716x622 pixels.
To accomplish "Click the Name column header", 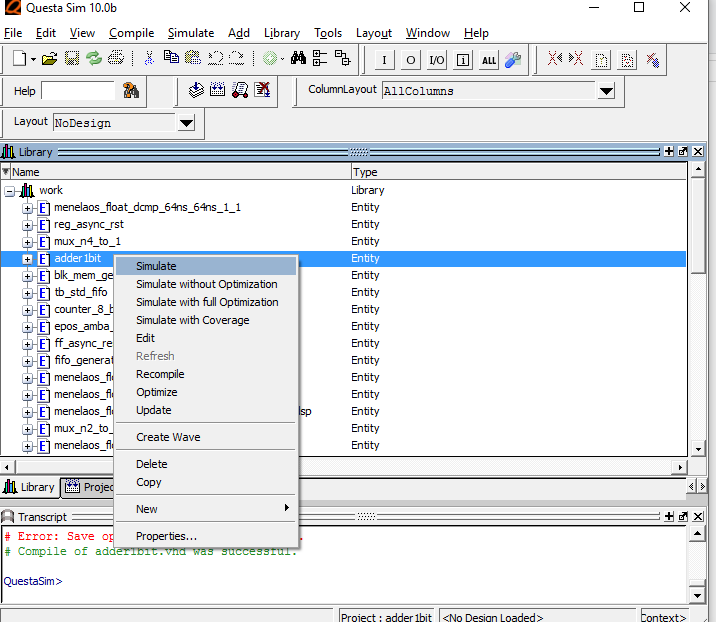I will [x=180, y=172].
